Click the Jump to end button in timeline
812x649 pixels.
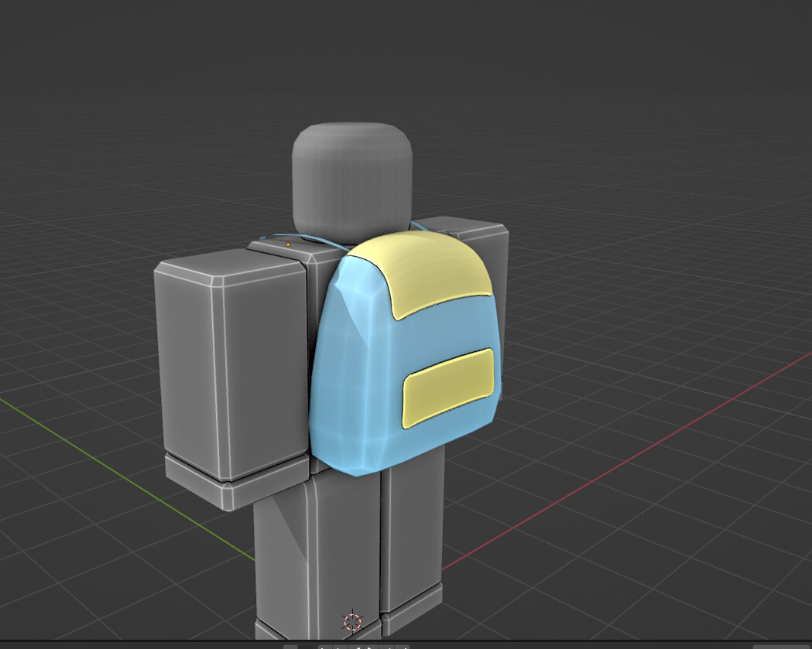click(404, 647)
